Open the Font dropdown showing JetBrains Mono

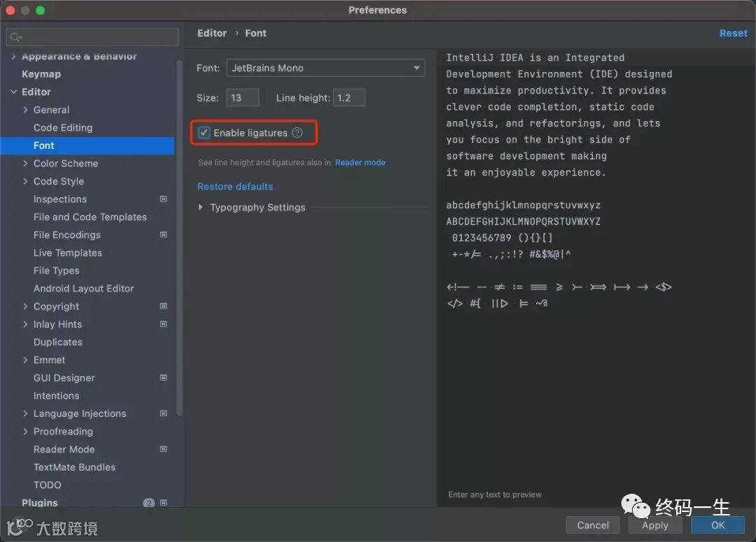[x=325, y=68]
